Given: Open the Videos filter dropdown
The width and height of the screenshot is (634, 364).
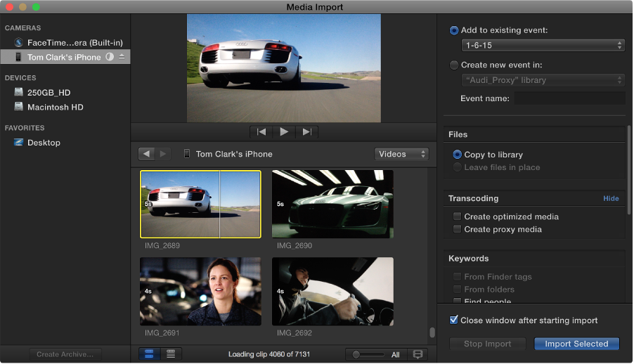Looking at the screenshot, I should coord(401,154).
